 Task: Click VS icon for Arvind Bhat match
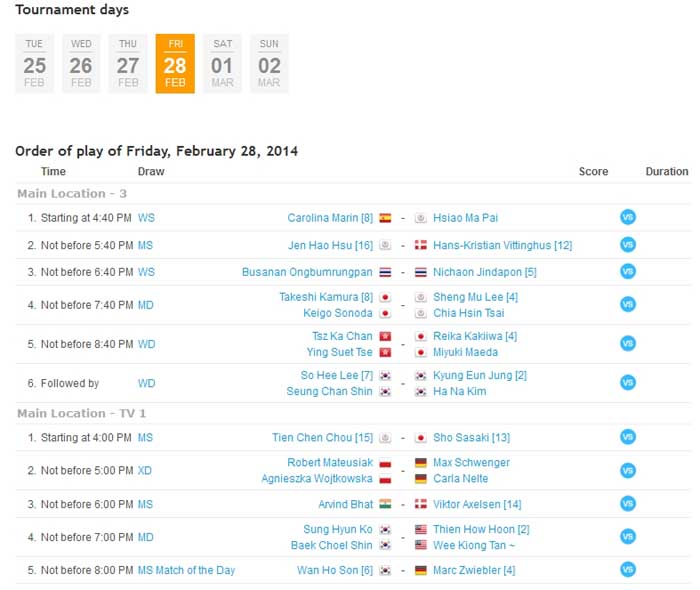coord(628,504)
